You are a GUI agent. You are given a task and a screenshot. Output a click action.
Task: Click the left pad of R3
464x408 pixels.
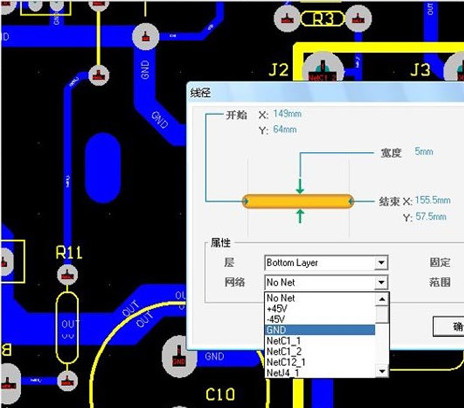[287, 18]
